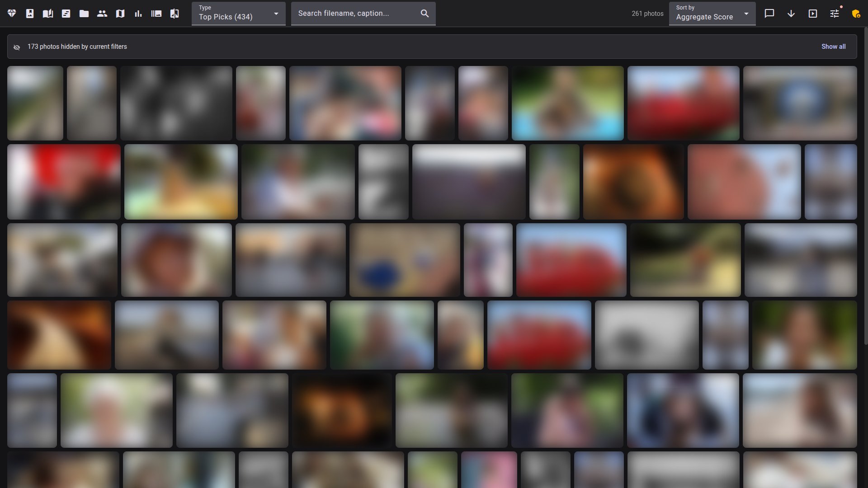Screen dimensions: 868x488
Task: Open the people icon view
Action: pyautogui.click(x=102, y=14)
